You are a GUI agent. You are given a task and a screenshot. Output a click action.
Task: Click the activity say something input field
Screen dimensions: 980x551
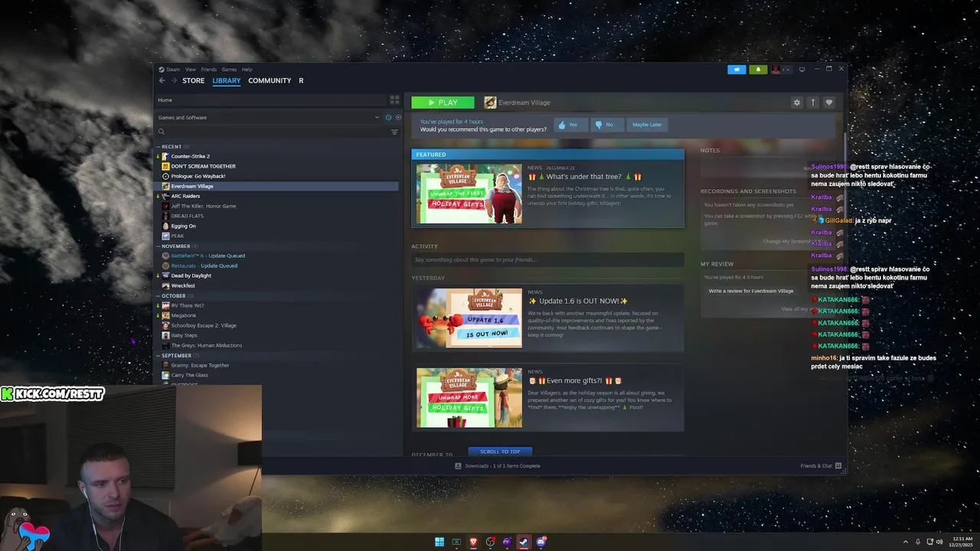[x=547, y=260]
